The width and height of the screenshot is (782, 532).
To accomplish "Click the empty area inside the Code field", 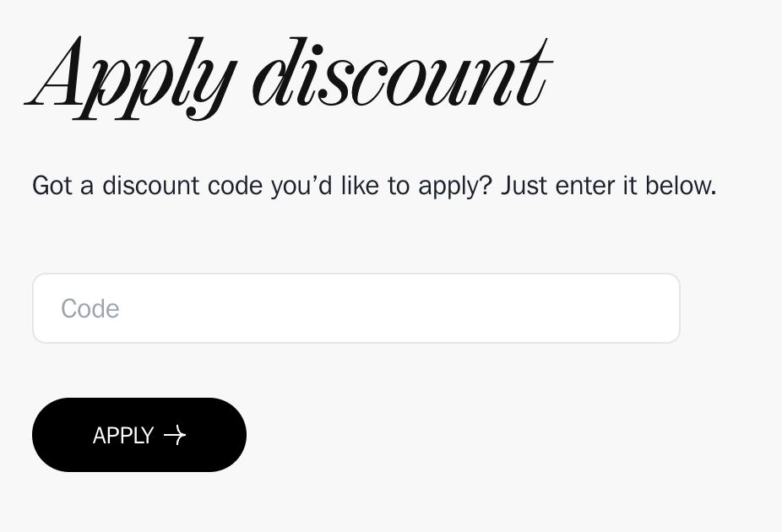I will (x=399, y=308).
